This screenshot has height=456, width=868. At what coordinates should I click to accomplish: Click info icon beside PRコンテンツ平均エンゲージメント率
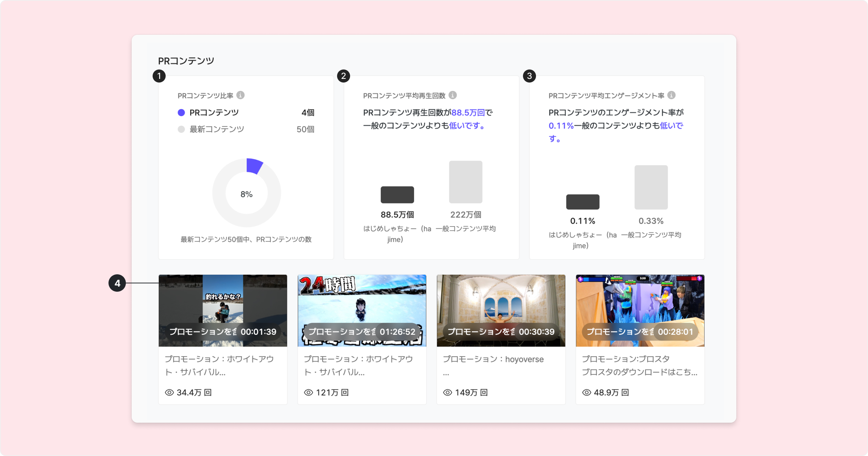click(671, 95)
